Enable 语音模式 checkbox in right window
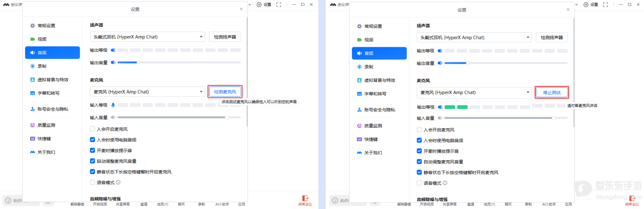Image resolution: width=644 pixels, height=209 pixels. click(419, 183)
